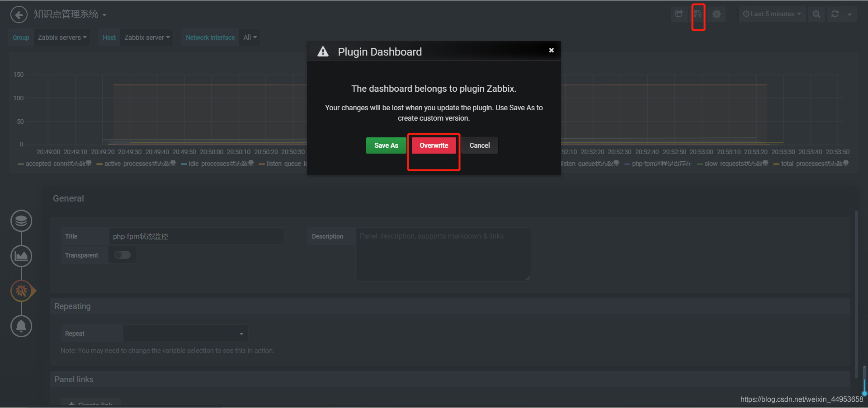Click the panel Title input field
Screen dimensions: 868x408
(x=196, y=236)
